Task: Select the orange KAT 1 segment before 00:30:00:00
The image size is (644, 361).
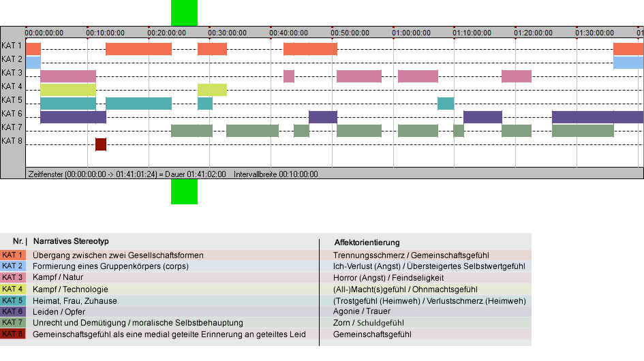Action: tap(212, 49)
